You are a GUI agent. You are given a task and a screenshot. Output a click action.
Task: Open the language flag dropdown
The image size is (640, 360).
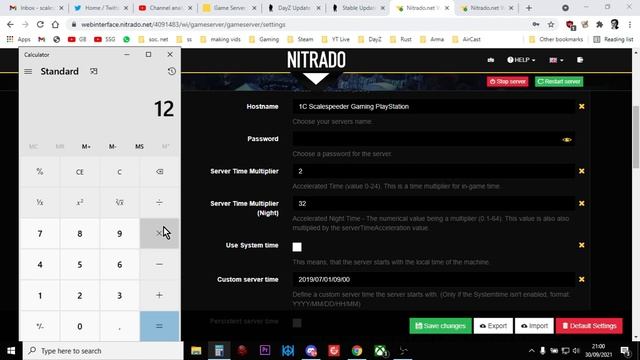tap(556, 60)
